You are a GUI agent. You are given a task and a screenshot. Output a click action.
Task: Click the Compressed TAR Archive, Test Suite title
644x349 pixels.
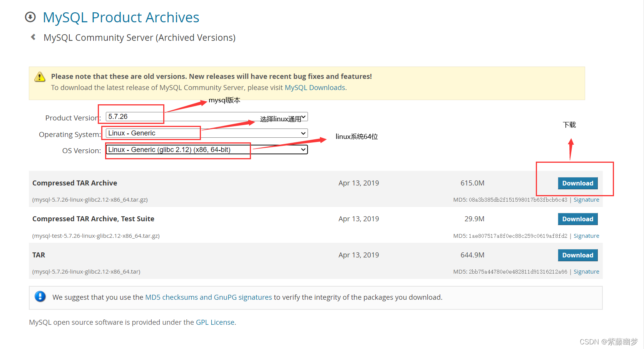click(x=93, y=219)
